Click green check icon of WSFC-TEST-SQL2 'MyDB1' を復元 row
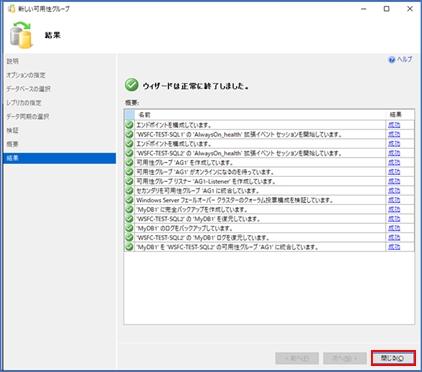Viewport: 422px width, 372px height. pyautogui.click(x=129, y=219)
